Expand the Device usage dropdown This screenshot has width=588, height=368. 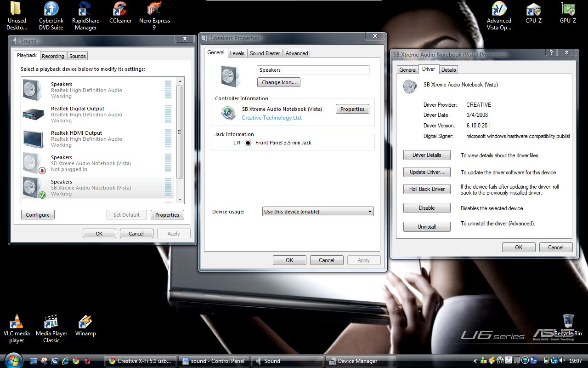click(318, 212)
